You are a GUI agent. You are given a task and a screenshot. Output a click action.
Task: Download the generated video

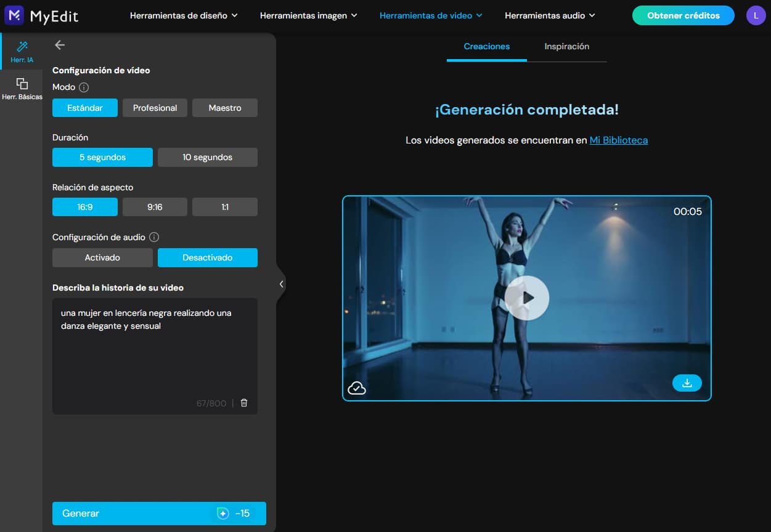[687, 382]
